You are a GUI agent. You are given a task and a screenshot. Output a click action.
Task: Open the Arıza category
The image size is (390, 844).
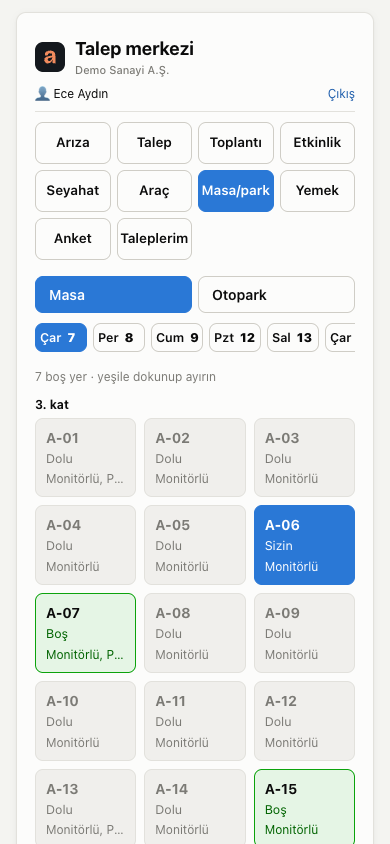click(73, 143)
